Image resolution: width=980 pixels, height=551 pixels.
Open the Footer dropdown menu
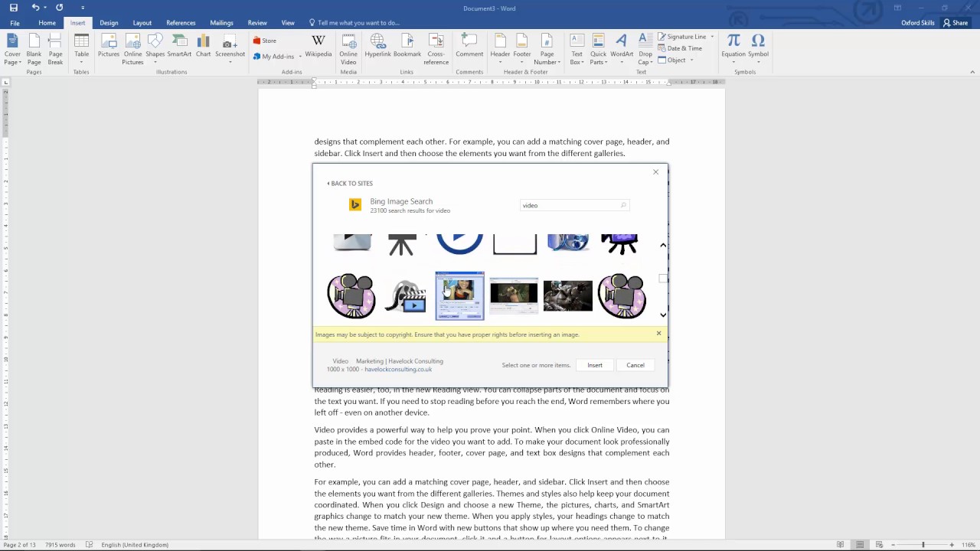click(522, 50)
